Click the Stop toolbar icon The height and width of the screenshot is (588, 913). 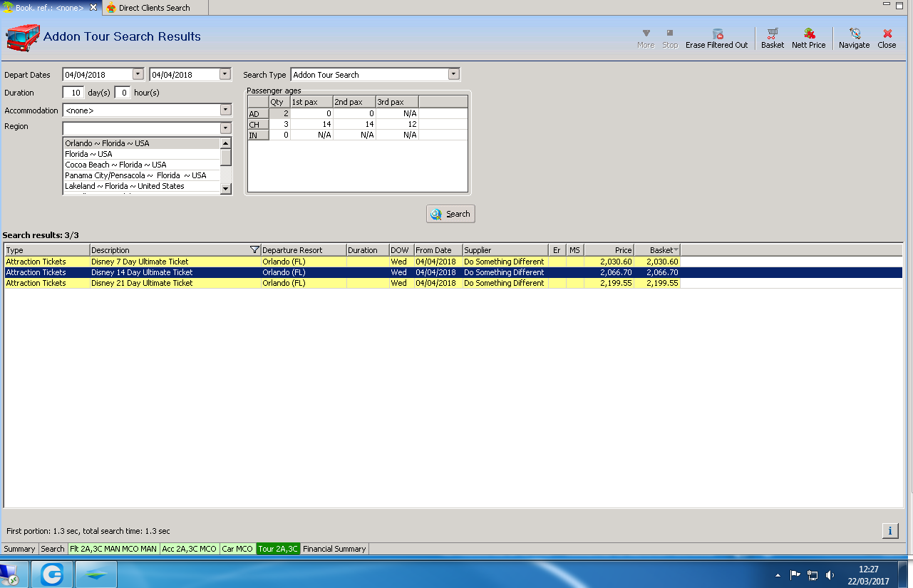[x=670, y=33]
